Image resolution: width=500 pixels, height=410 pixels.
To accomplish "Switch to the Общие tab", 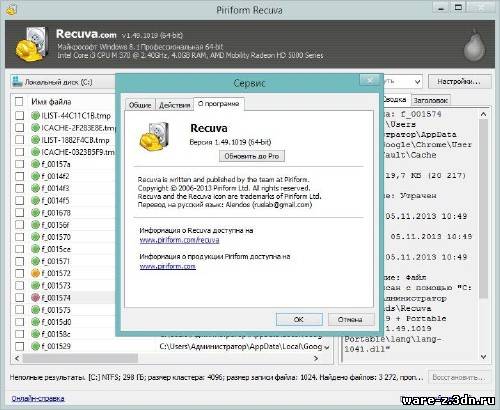I will tap(140, 105).
